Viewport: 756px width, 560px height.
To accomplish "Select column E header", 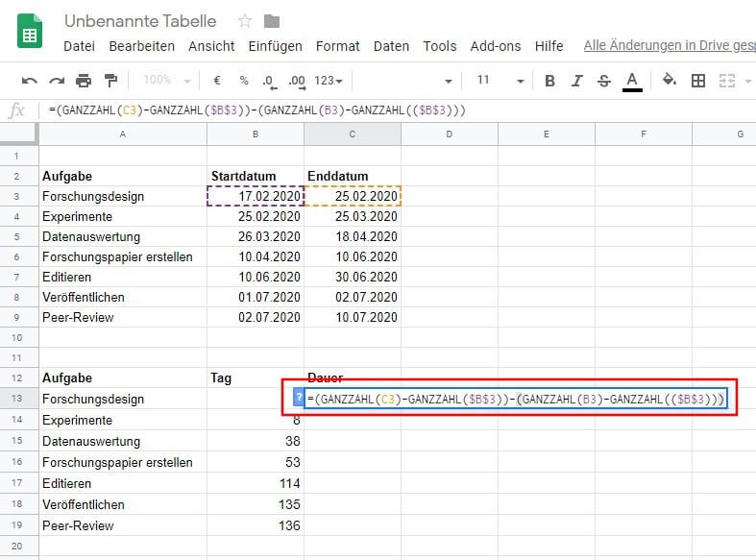I will click(x=547, y=134).
